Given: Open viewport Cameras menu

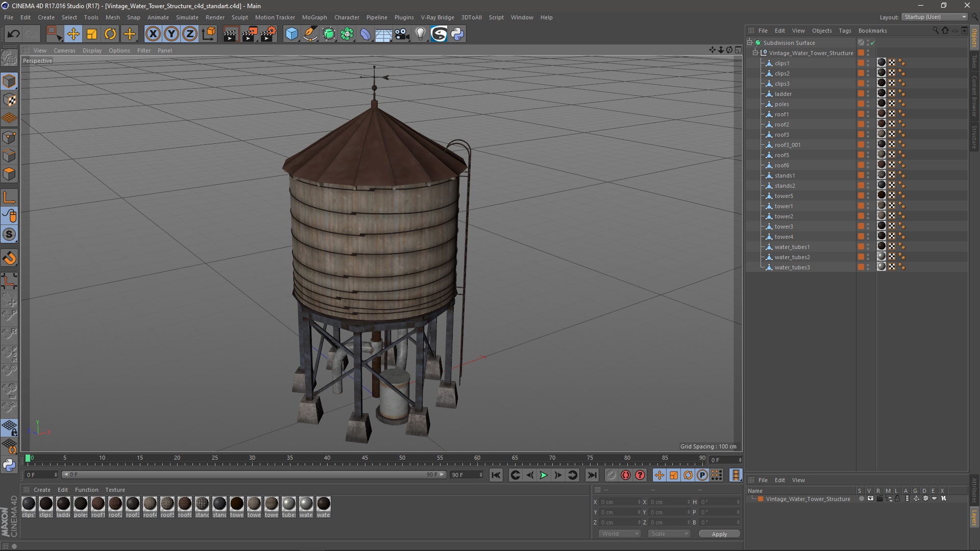Looking at the screenshot, I should click(64, 51).
